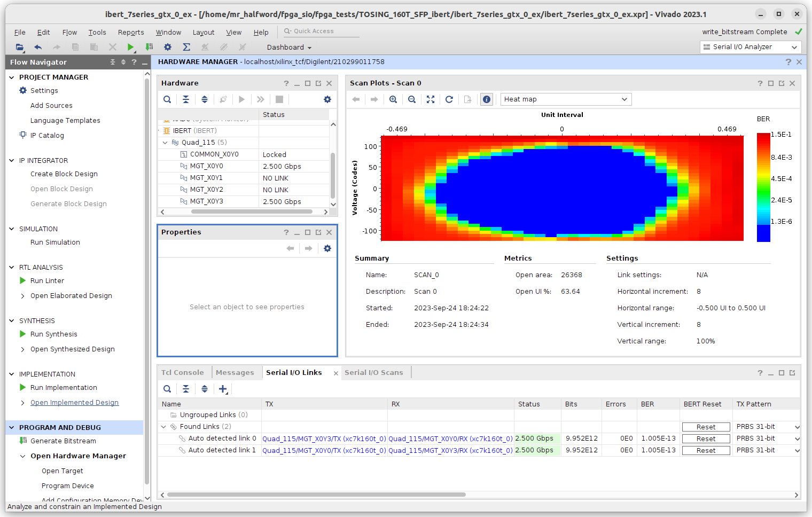
Task: Open TX Pattern dropdown for link 0
Action: point(797,439)
